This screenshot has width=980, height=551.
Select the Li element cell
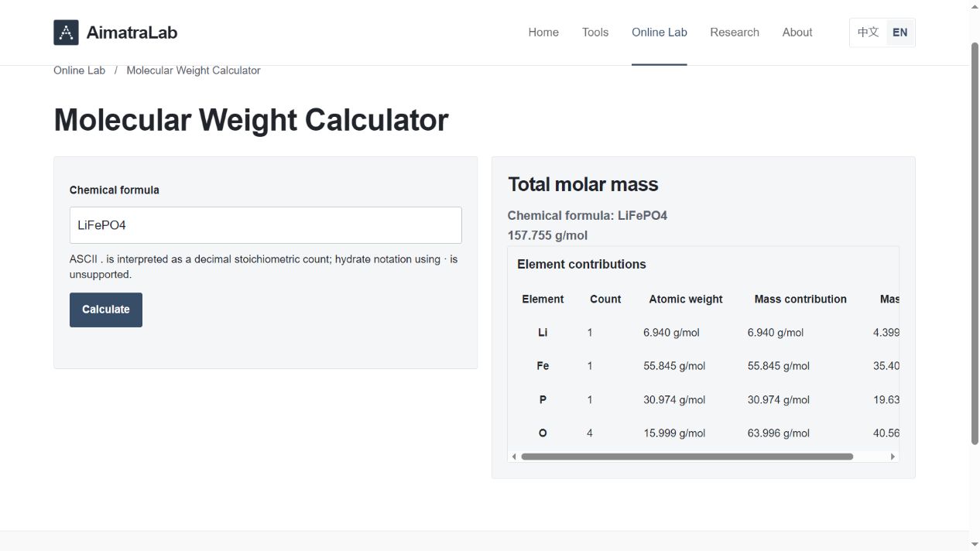543,333
